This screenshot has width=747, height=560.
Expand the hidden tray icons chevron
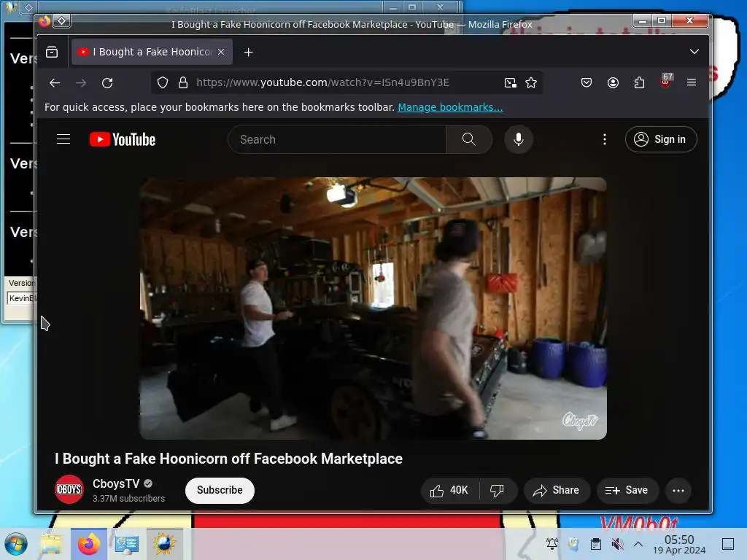click(x=638, y=544)
